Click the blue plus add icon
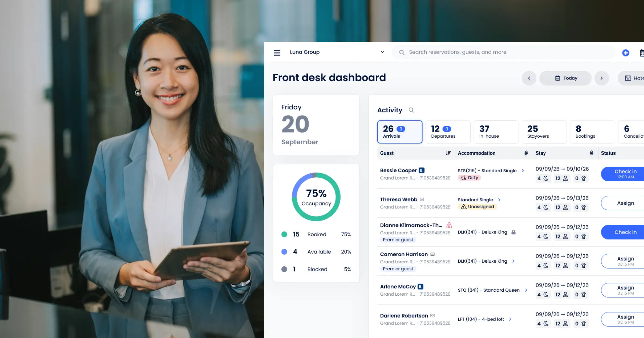 pos(625,53)
